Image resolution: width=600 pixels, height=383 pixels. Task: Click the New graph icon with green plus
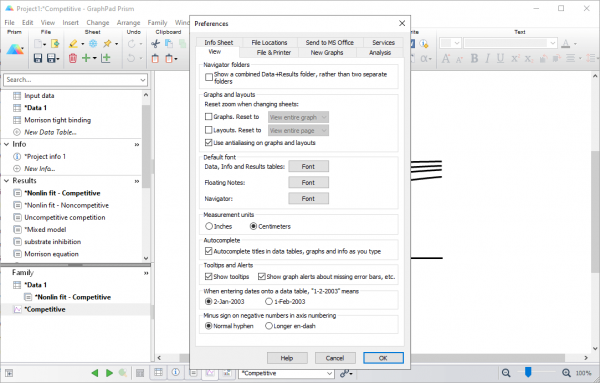click(x=106, y=58)
